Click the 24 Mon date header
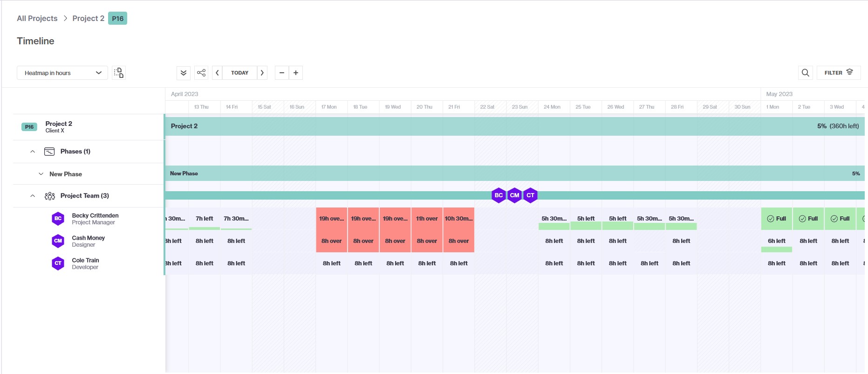This screenshot has width=868, height=374. [552, 107]
